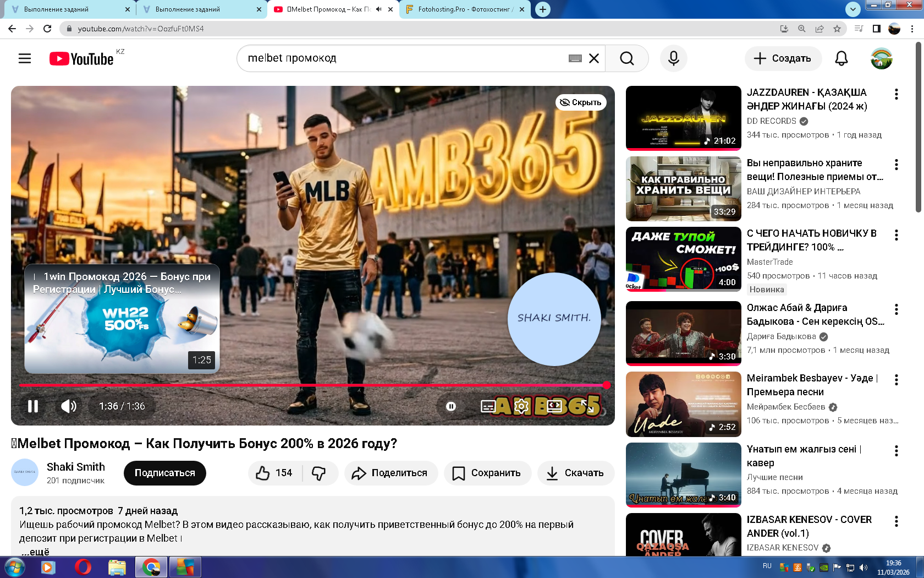
Task: Enter full screen mode in the player
Action: pos(587,406)
